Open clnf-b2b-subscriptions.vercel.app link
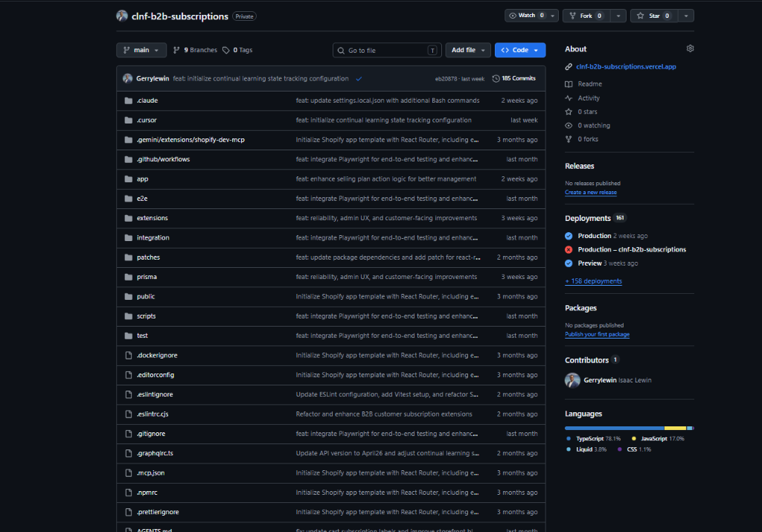The width and height of the screenshot is (762, 532). 626,67
